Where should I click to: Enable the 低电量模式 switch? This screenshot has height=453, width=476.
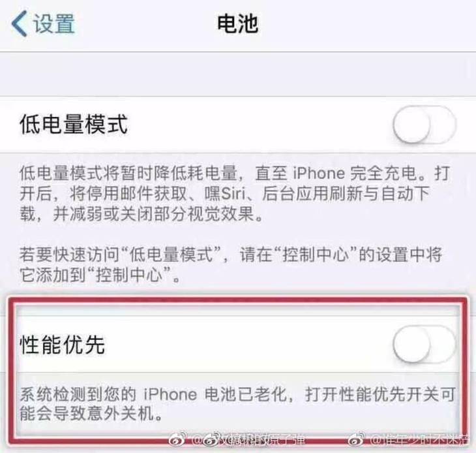point(424,125)
